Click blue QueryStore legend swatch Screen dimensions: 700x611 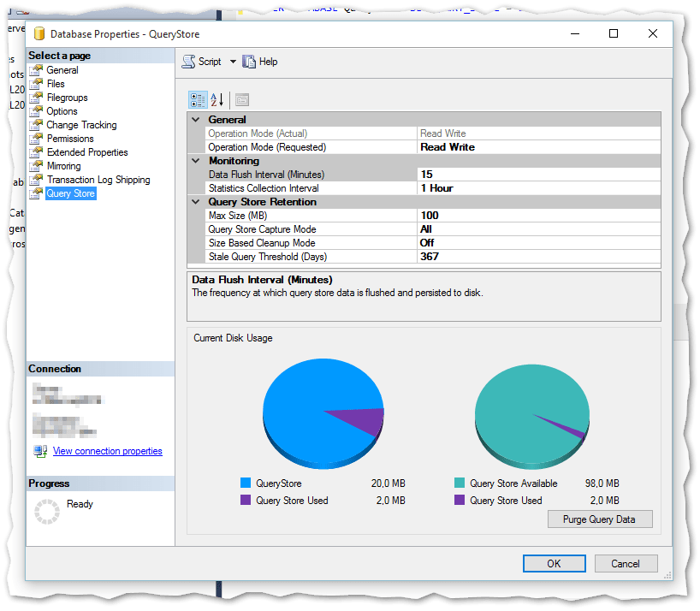pyautogui.click(x=246, y=483)
